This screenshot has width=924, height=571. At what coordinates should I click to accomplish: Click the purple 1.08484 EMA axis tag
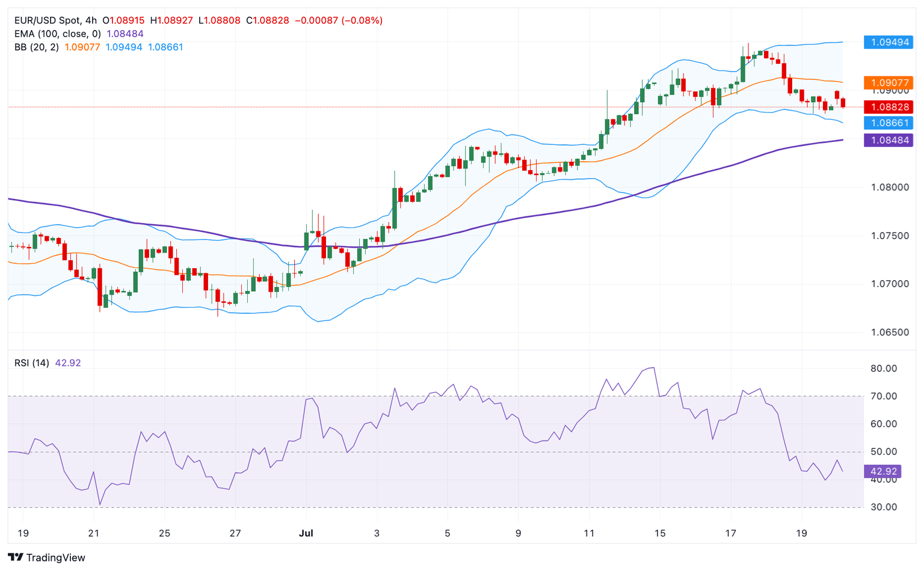tap(888, 140)
